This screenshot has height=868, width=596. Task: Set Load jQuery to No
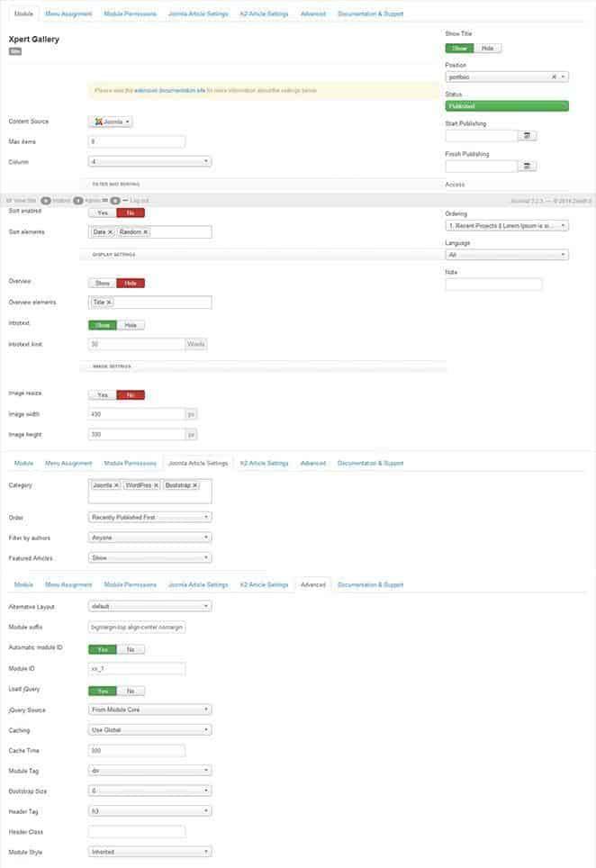[x=131, y=691]
